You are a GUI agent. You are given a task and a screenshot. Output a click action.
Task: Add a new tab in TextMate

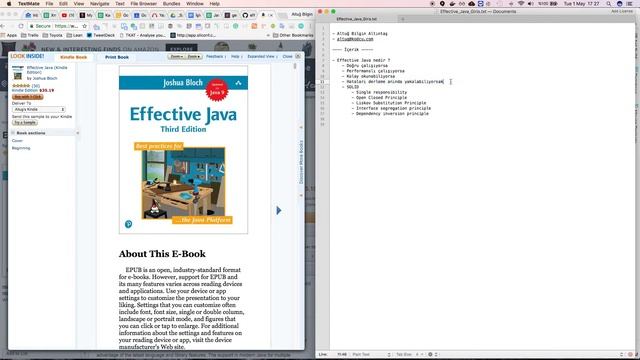[402, 19]
